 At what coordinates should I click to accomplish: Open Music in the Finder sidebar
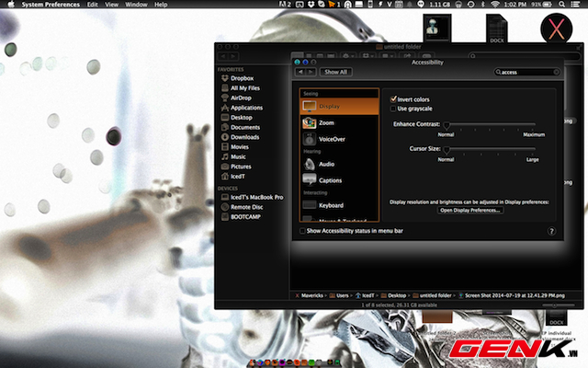[233, 156]
